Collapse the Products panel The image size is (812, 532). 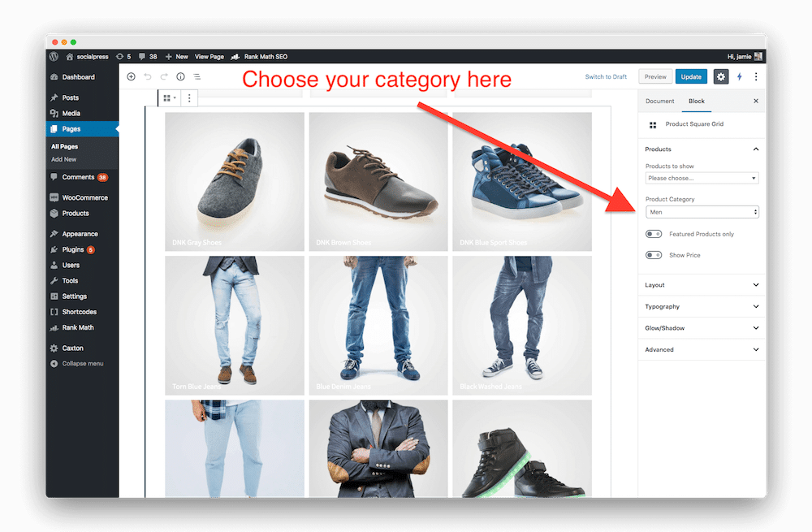[x=702, y=149]
